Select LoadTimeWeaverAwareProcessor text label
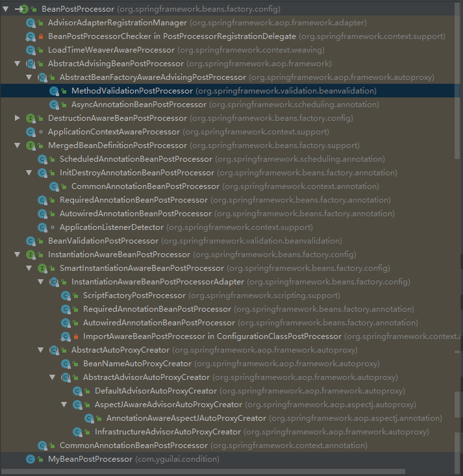This screenshot has height=476, width=463. (x=111, y=50)
